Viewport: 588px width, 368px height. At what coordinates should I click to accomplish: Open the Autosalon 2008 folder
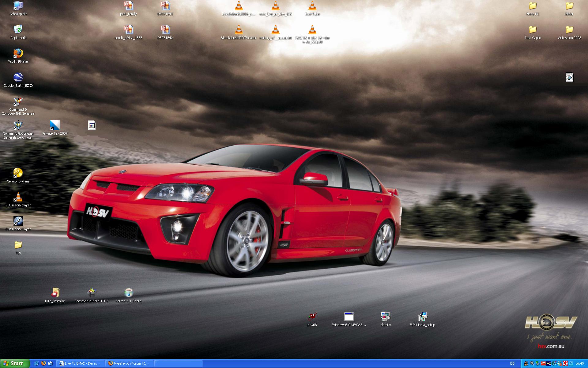(569, 29)
